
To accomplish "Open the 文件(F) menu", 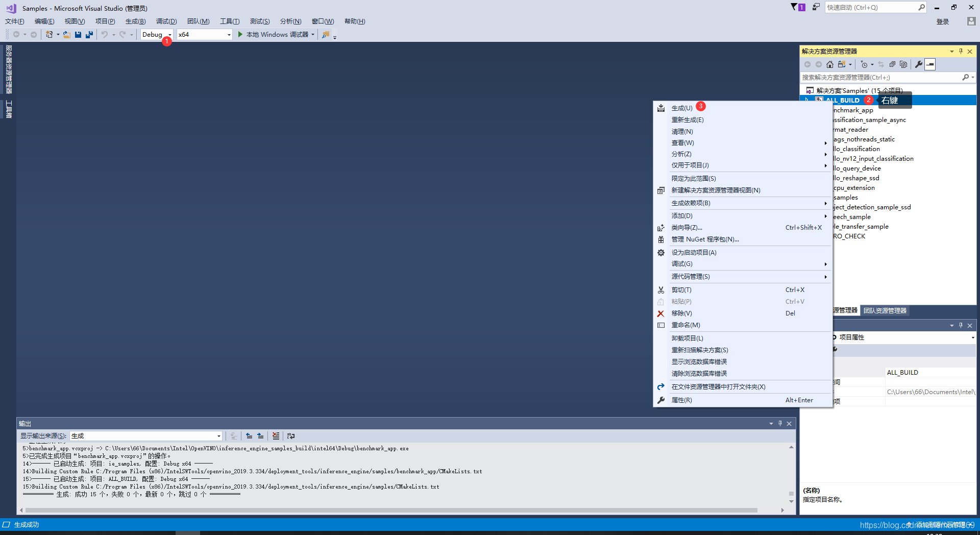I will click(x=15, y=21).
